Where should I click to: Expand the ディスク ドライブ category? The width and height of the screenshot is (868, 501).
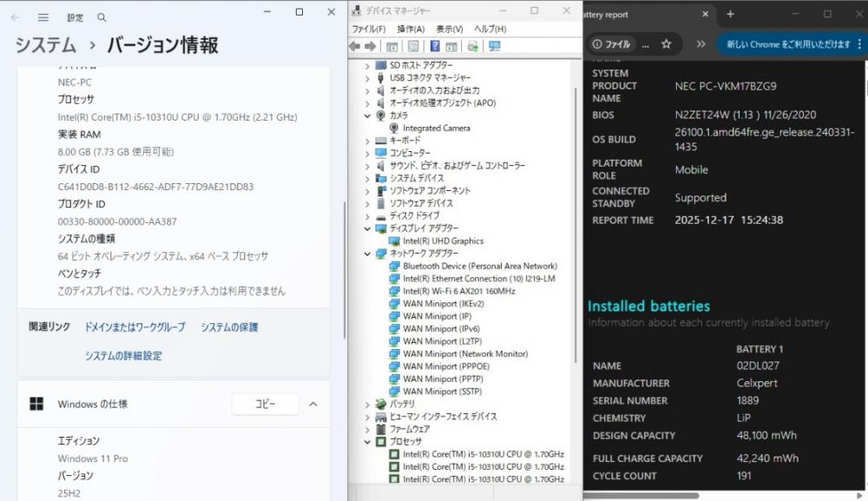[367, 216]
